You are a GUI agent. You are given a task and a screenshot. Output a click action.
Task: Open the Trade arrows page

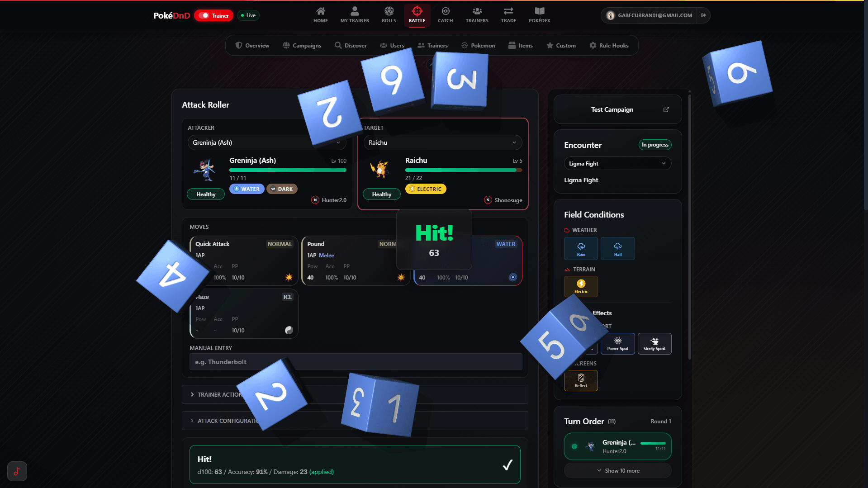(508, 15)
